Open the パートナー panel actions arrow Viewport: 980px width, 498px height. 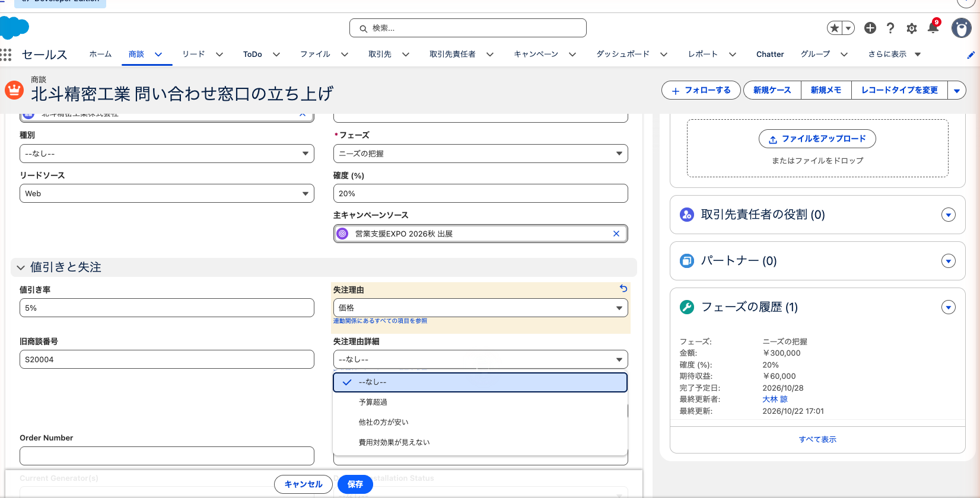(949, 261)
